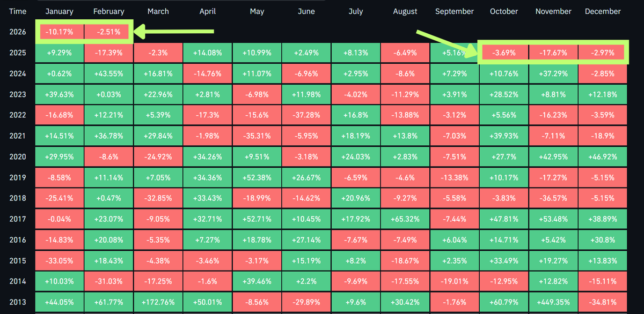Select the 2024 row label
The width and height of the screenshot is (644, 314).
tap(18, 73)
